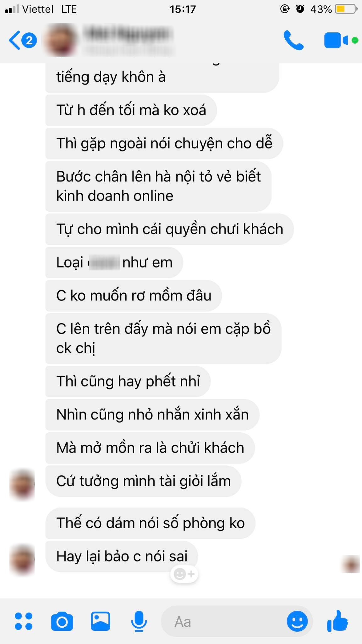Screen dimensions: 362x644
Task: Select message 'Từ h đến tối mà ko xoá'
Action: (x=131, y=110)
